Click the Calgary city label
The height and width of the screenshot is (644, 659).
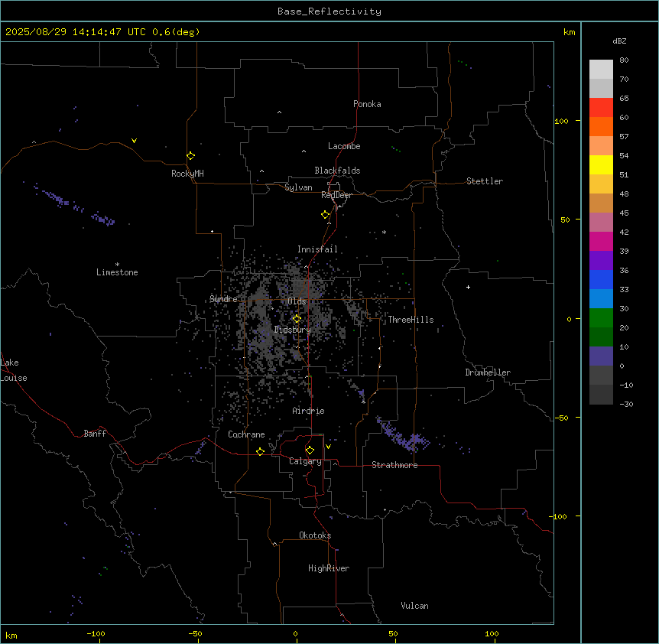pyautogui.click(x=305, y=461)
